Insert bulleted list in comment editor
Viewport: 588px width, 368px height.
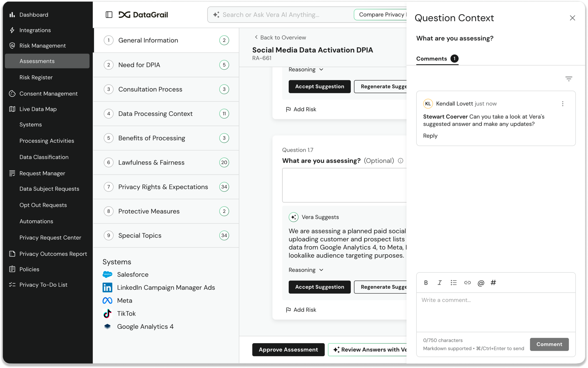click(453, 283)
